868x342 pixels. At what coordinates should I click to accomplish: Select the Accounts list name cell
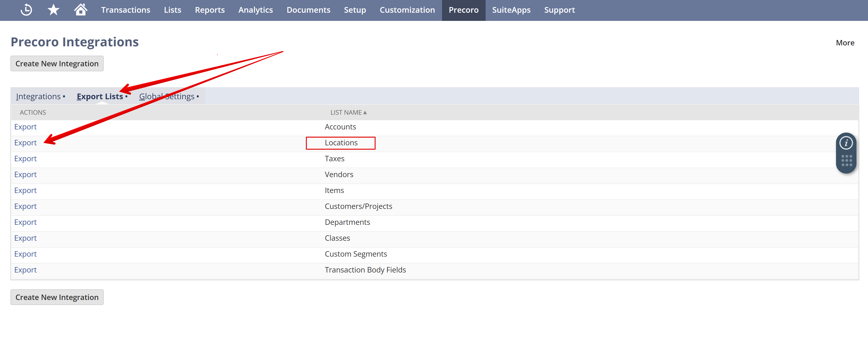pos(340,127)
